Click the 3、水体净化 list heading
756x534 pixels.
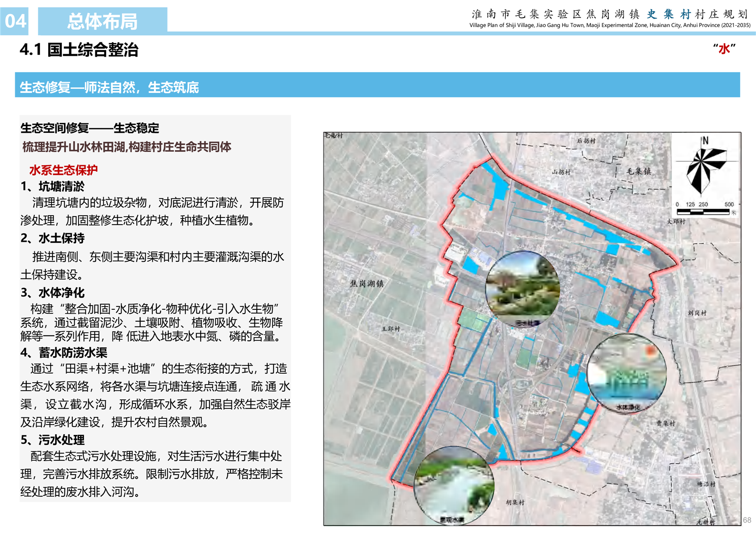pos(52,292)
